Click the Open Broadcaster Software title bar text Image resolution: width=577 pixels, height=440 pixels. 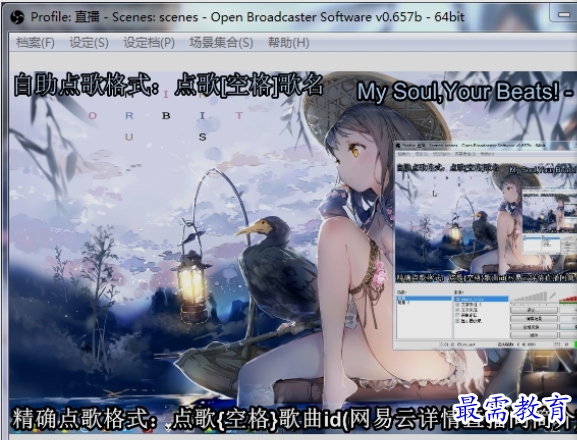point(247,17)
